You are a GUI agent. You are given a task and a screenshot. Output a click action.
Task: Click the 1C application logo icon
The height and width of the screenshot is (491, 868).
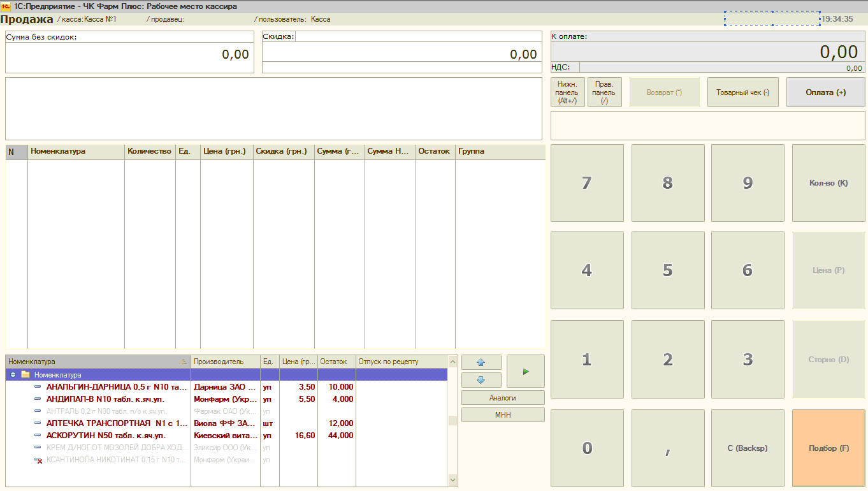(x=6, y=6)
